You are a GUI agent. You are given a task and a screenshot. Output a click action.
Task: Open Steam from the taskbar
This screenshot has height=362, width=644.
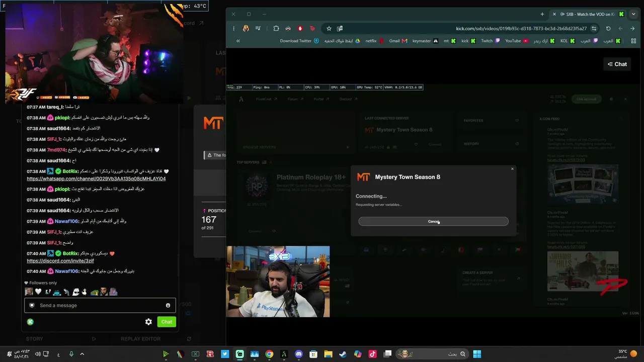[x=343, y=354]
